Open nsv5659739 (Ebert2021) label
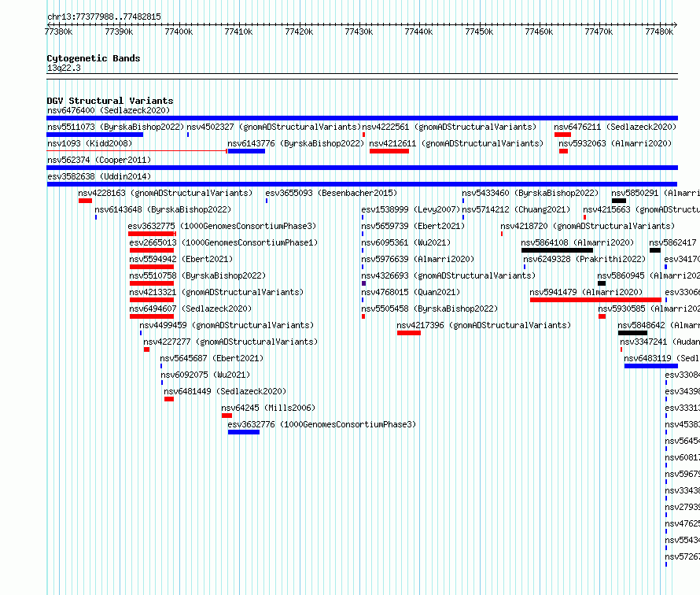This screenshot has width=700, height=595. (413, 226)
